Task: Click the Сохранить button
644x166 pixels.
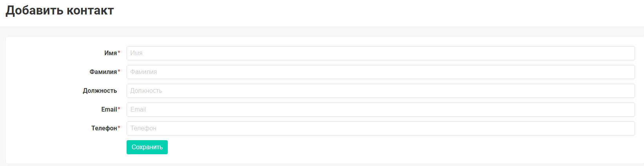Action: [x=147, y=147]
